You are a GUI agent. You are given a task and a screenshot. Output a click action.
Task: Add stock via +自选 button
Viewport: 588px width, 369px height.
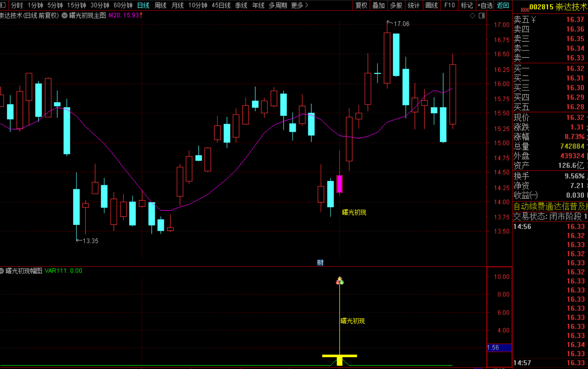(x=485, y=5)
